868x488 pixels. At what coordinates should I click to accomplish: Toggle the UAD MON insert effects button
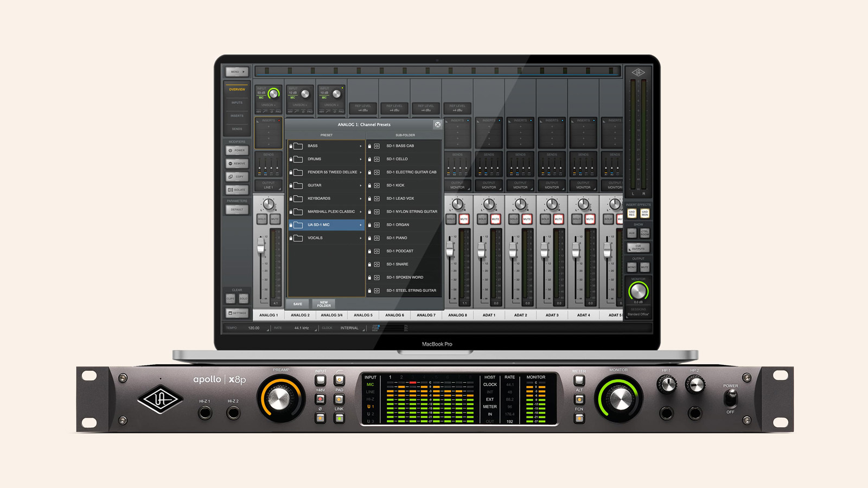tap(644, 213)
